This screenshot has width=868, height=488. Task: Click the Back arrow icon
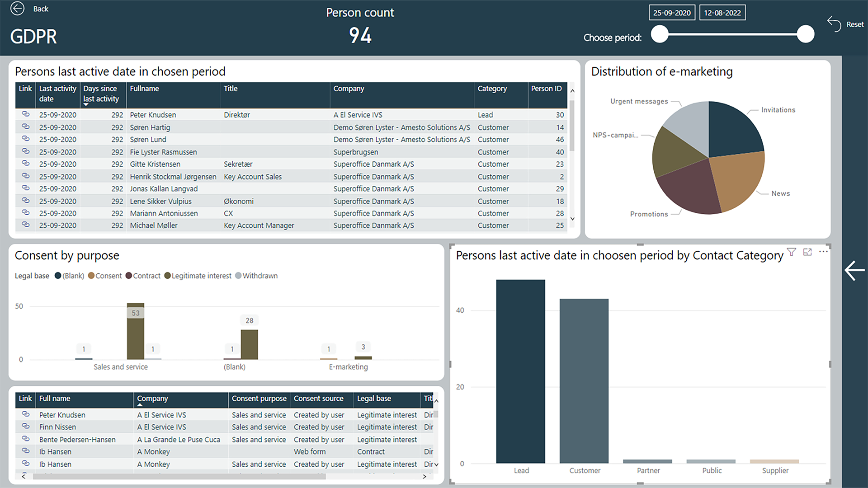pyautogui.click(x=17, y=9)
